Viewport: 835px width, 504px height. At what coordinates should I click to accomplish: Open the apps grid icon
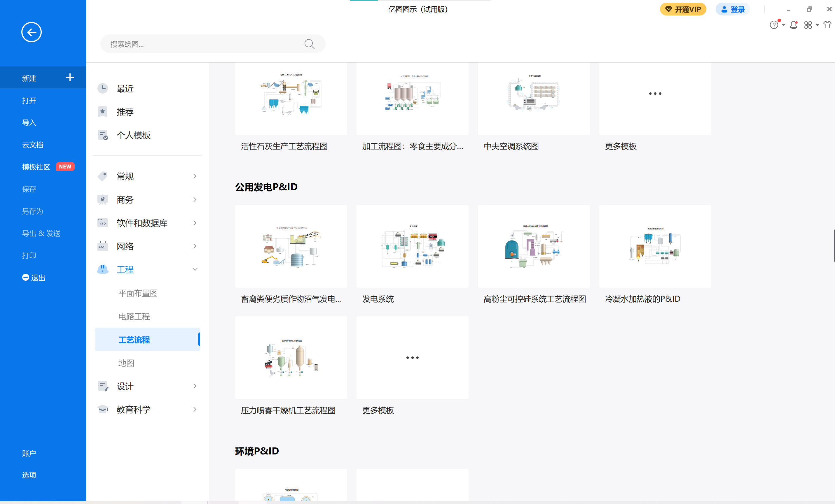click(808, 25)
